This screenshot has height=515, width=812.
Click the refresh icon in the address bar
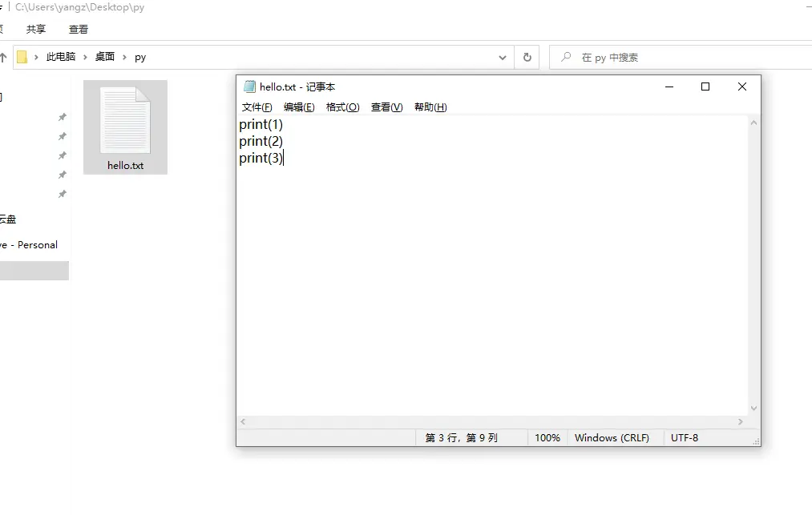(x=526, y=57)
